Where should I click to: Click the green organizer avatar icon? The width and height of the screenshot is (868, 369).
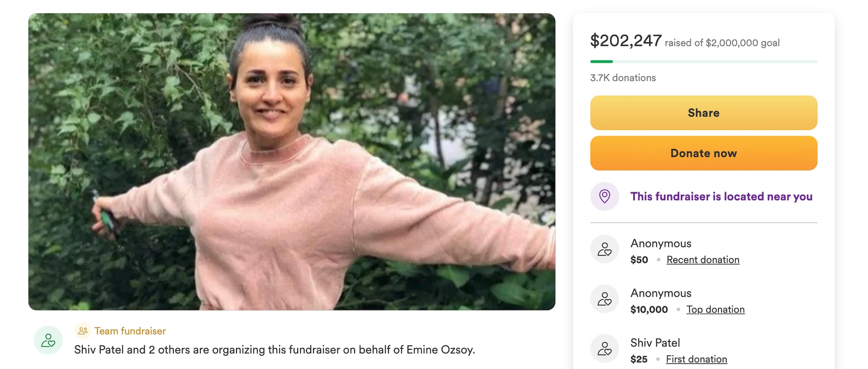tap(48, 340)
